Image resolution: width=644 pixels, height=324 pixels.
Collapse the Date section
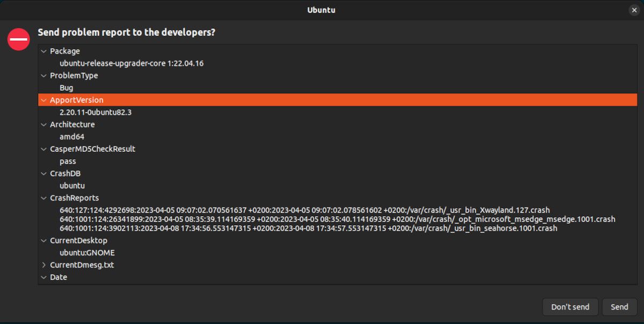pos(43,277)
